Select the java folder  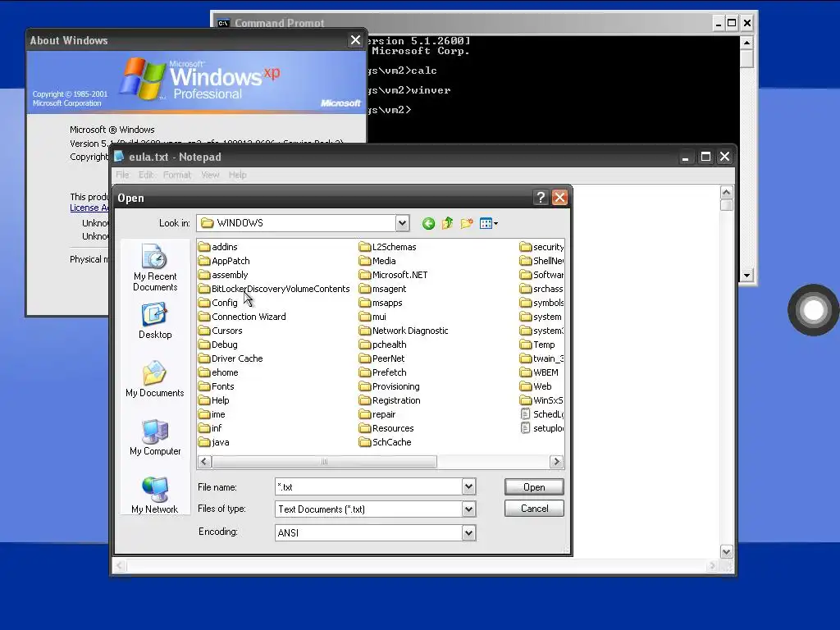(x=214, y=442)
